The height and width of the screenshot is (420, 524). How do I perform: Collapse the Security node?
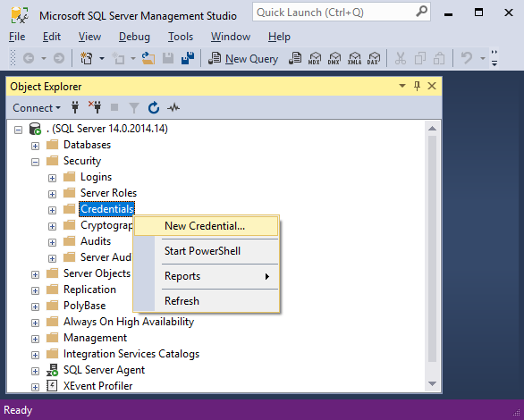point(35,162)
